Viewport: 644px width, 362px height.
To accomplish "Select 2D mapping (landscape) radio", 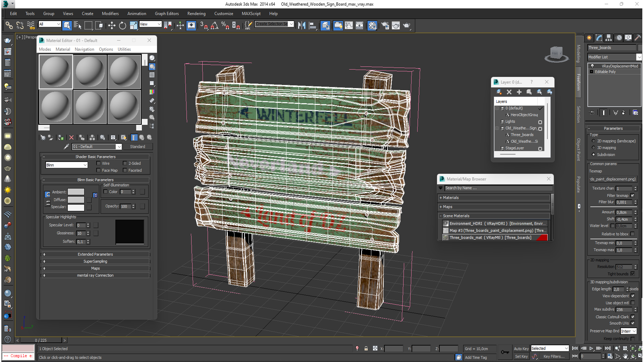I will (593, 141).
